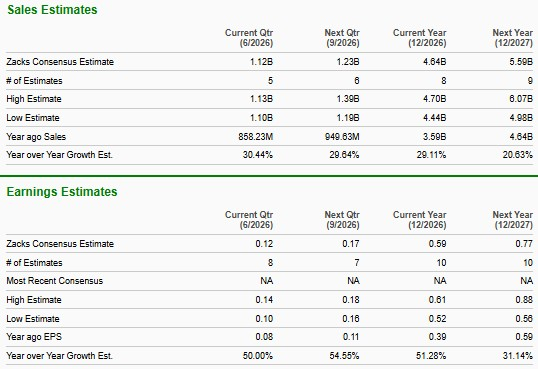538x369 pixels.
Task: Select Sales growth estimate 30.44%
Action: click(258, 155)
